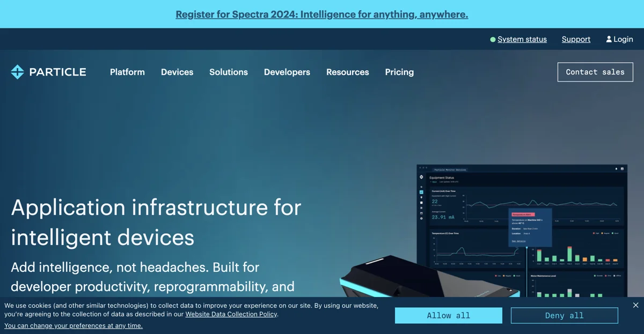The width and height of the screenshot is (644, 334).
Task: Open the Resources menu
Action: pos(348,72)
